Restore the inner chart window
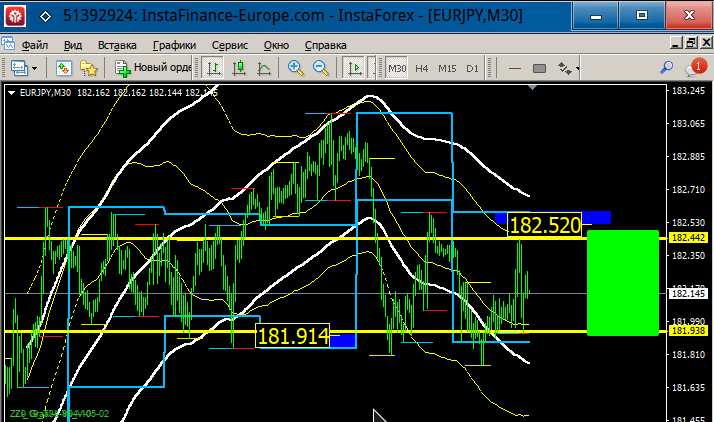This screenshot has width=714, height=422. point(691,43)
